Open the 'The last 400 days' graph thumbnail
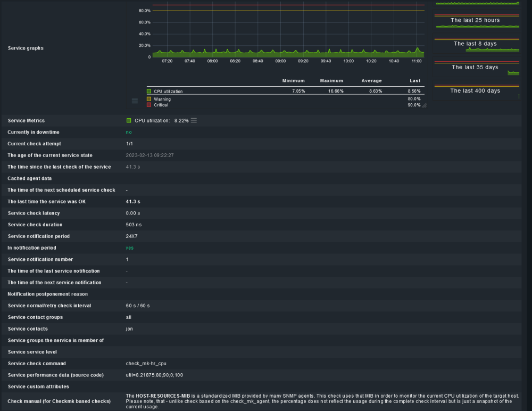This screenshot has width=532, height=411. [x=477, y=92]
